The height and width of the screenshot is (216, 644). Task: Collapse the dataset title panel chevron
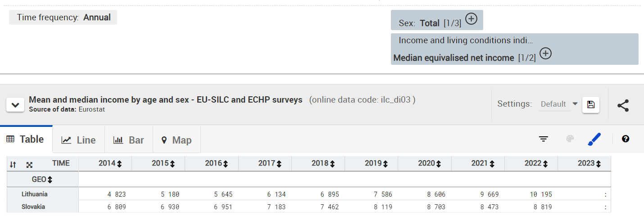pyautogui.click(x=15, y=105)
